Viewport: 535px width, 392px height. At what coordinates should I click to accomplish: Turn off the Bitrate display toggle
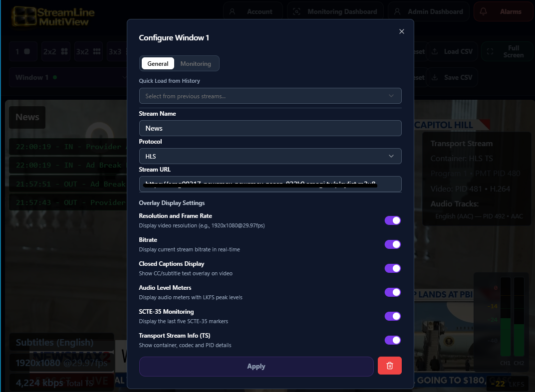(x=392, y=244)
